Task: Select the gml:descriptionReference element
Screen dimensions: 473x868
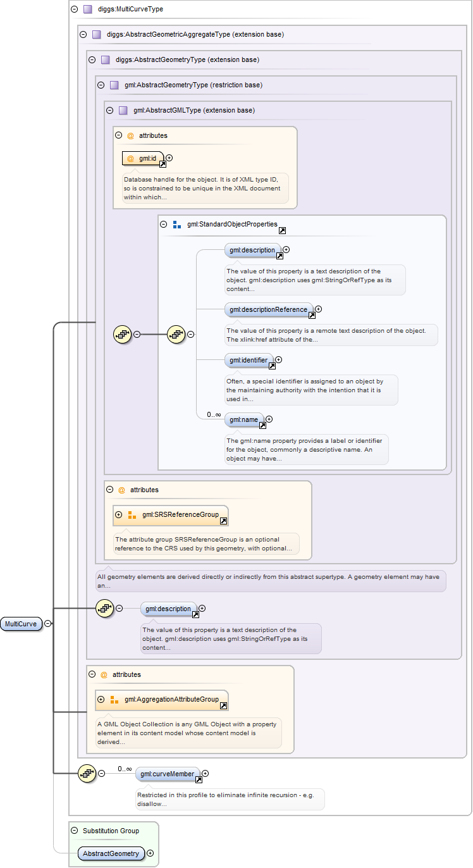Action: pyautogui.click(x=267, y=309)
